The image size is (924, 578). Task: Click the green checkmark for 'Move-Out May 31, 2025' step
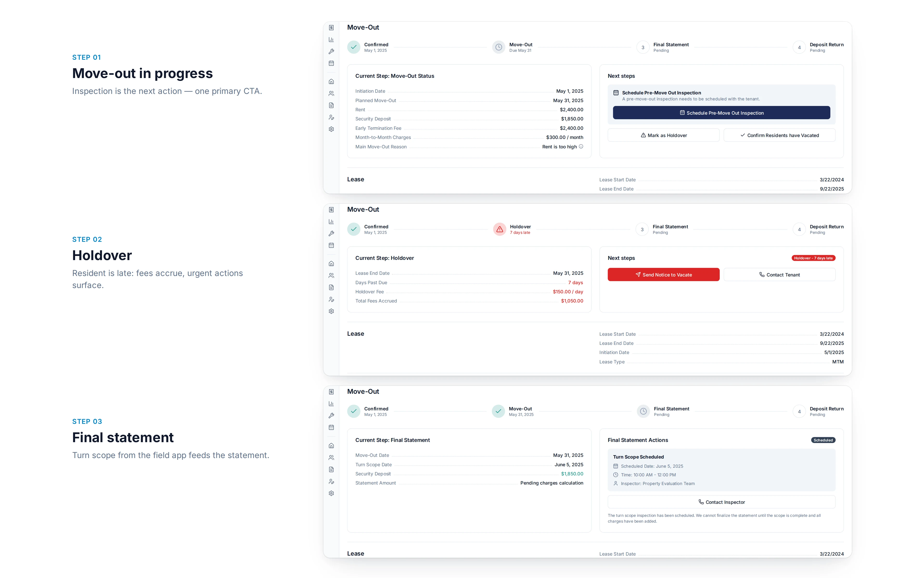point(498,411)
